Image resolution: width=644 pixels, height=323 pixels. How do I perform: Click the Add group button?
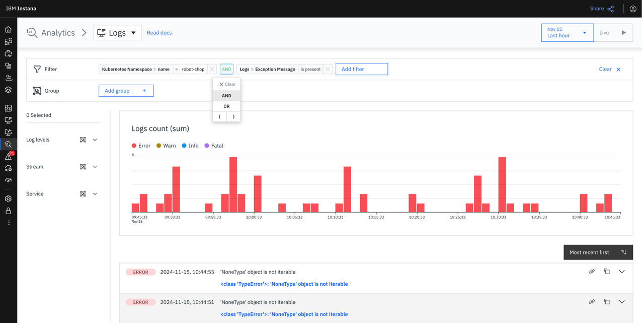point(126,91)
